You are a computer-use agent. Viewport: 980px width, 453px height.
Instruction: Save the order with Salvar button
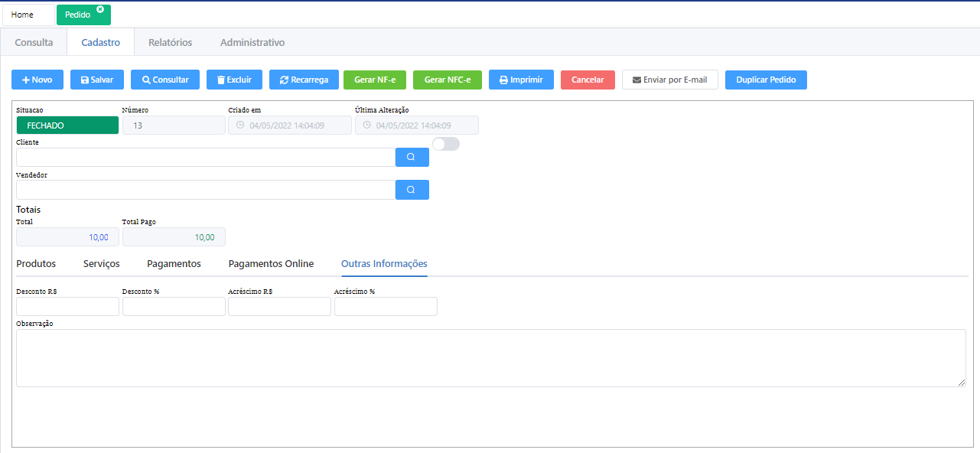click(x=96, y=80)
